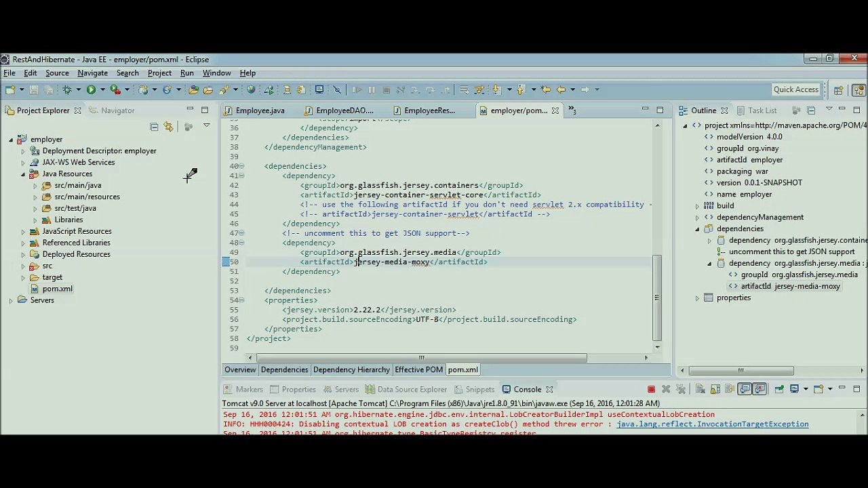868x488 pixels.
Task: Click the Open Perspective icon
Action: tap(838, 90)
